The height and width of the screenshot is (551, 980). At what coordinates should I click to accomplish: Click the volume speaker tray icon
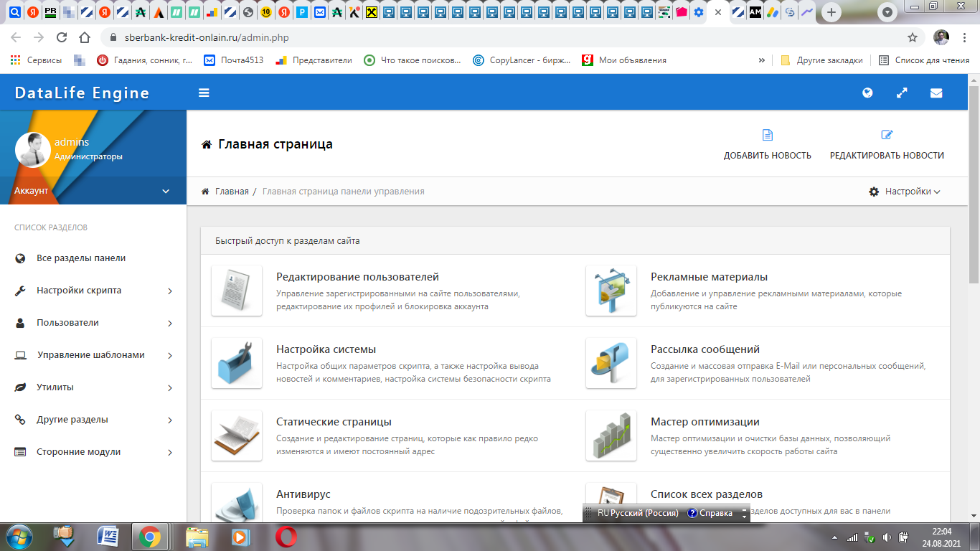click(887, 537)
